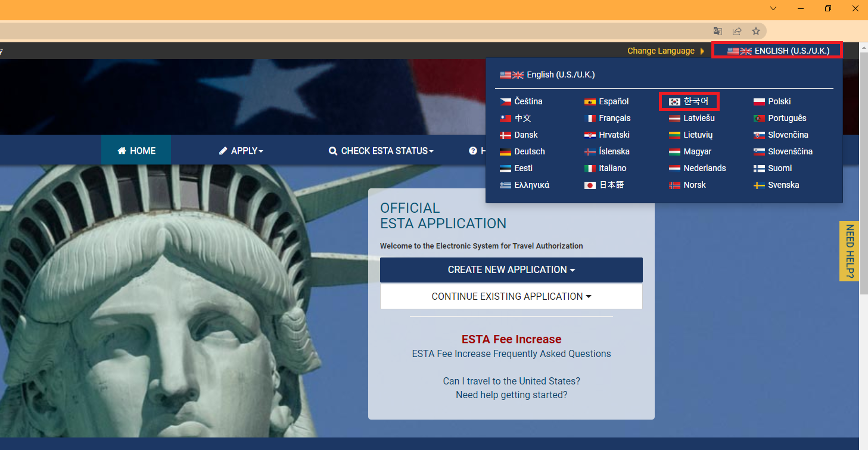
Task: Click the South Korean flag icon
Action: (x=674, y=101)
